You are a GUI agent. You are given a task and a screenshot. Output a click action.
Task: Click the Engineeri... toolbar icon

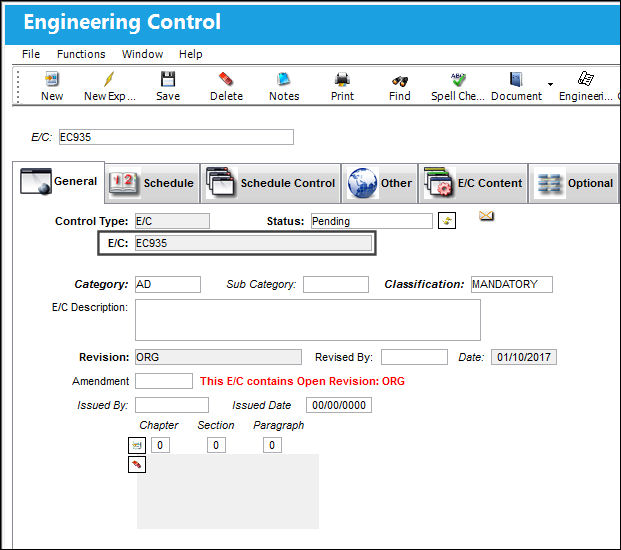[x=585, y=78]
